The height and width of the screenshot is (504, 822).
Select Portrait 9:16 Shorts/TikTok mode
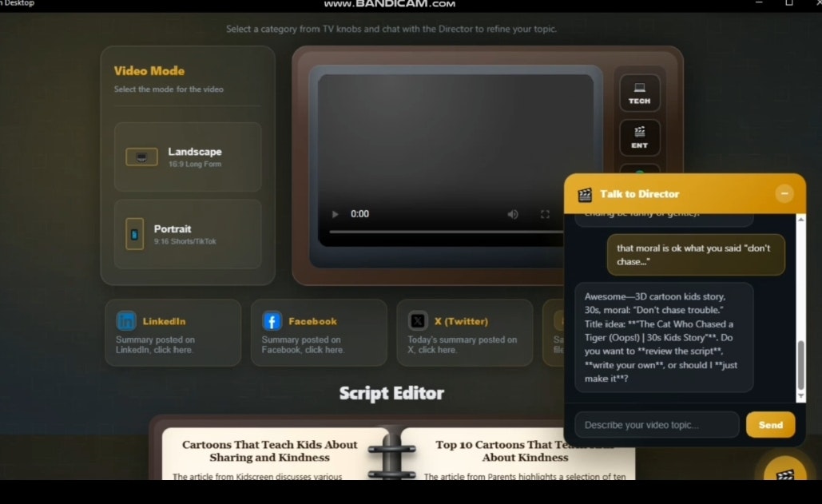pyautogui.click(x=188, y=233)
